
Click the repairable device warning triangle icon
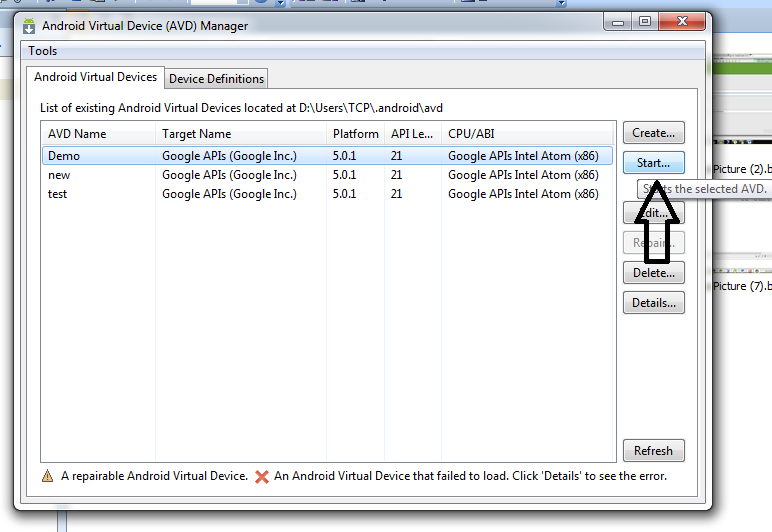click(x=47, y=476)
